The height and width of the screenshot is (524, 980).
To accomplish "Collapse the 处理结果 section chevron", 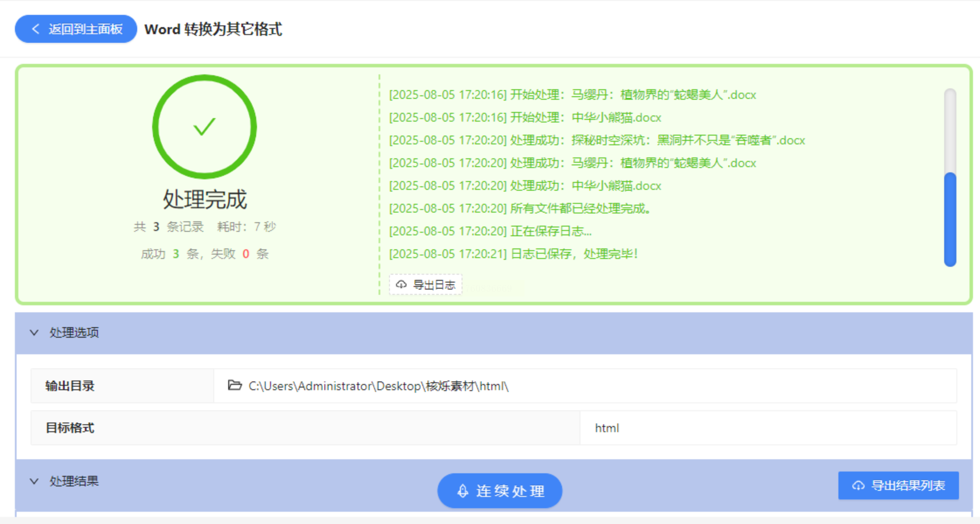I will click(x=34, y=481).
